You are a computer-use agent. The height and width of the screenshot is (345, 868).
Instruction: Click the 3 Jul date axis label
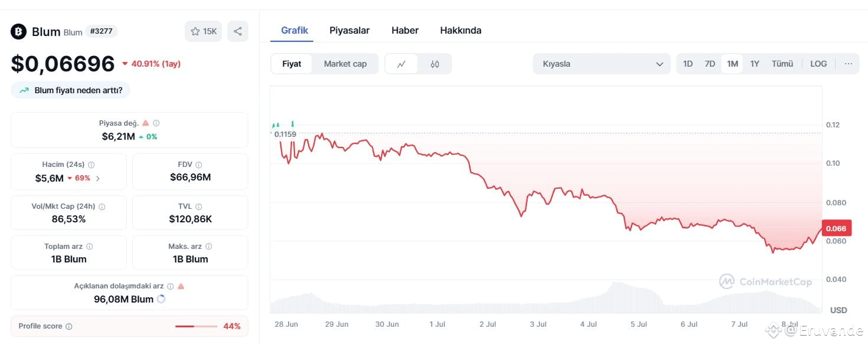pyautogui.click(x=538, y=324)
